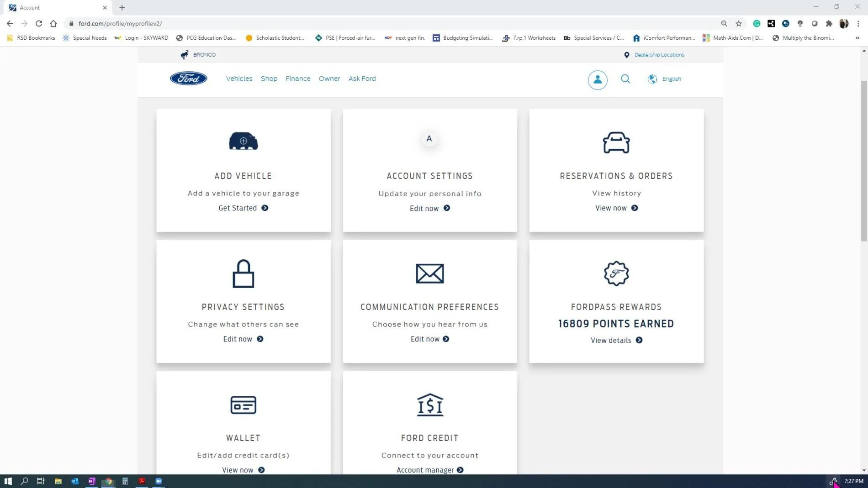Click the globe language icon
The width and height of the screenshot is (868, 488).
tap(652, 79)
